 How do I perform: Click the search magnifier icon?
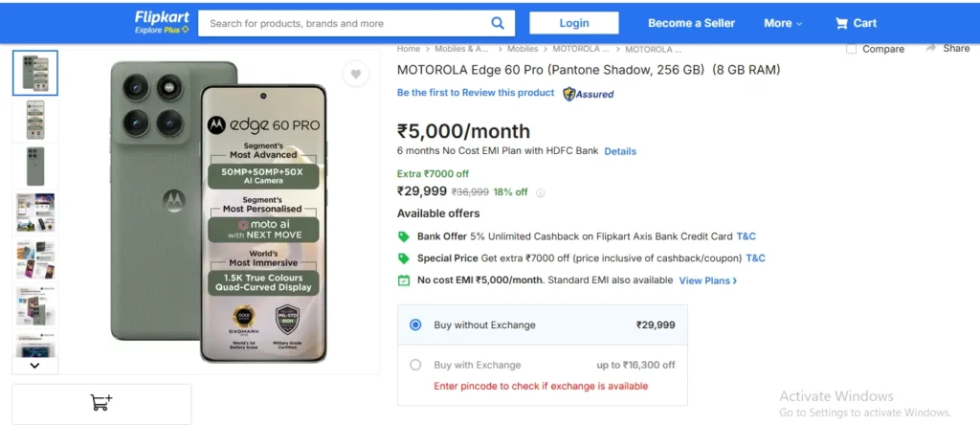[x=498, y=23]
